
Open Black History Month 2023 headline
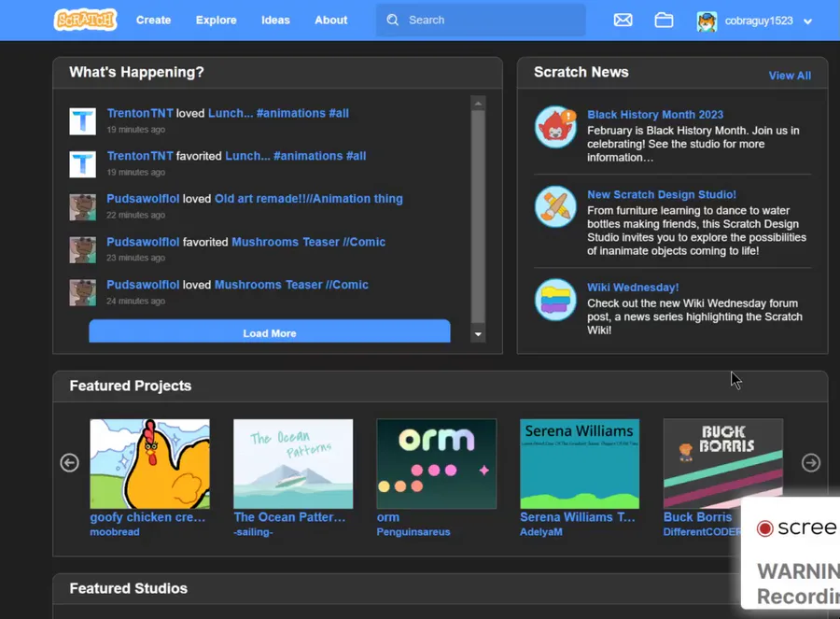point(654,115)
